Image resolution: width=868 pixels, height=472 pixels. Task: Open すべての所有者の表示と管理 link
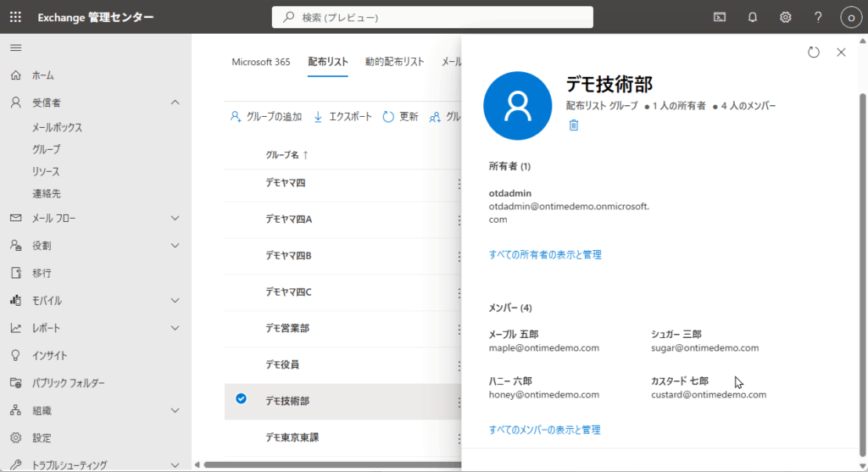pos(545,254)
